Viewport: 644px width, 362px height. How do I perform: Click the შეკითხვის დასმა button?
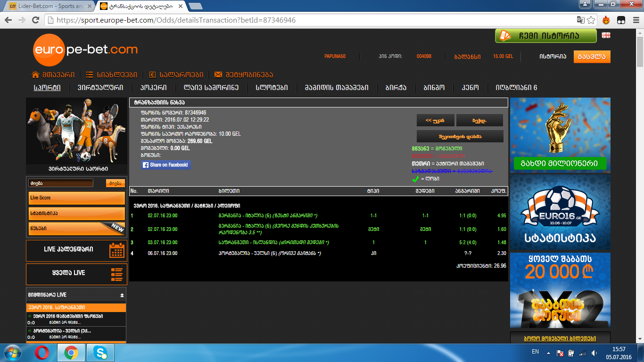pyautogui.click(x=460, y=136)
